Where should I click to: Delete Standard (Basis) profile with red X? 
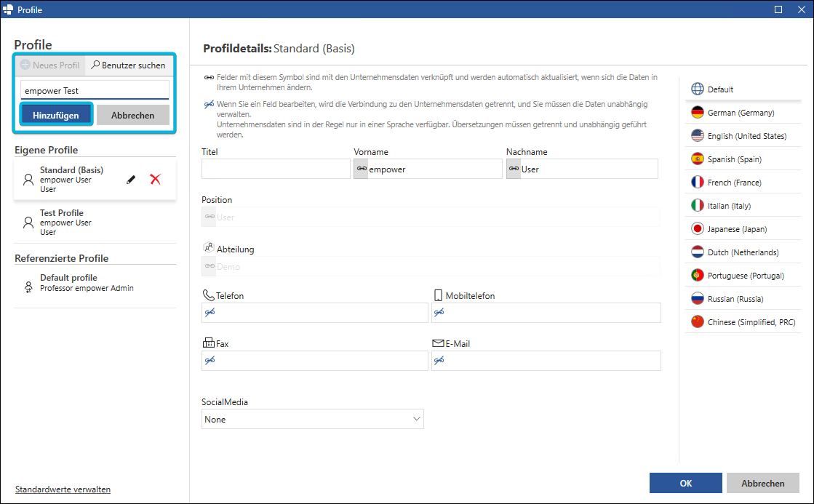pos(155,180)
